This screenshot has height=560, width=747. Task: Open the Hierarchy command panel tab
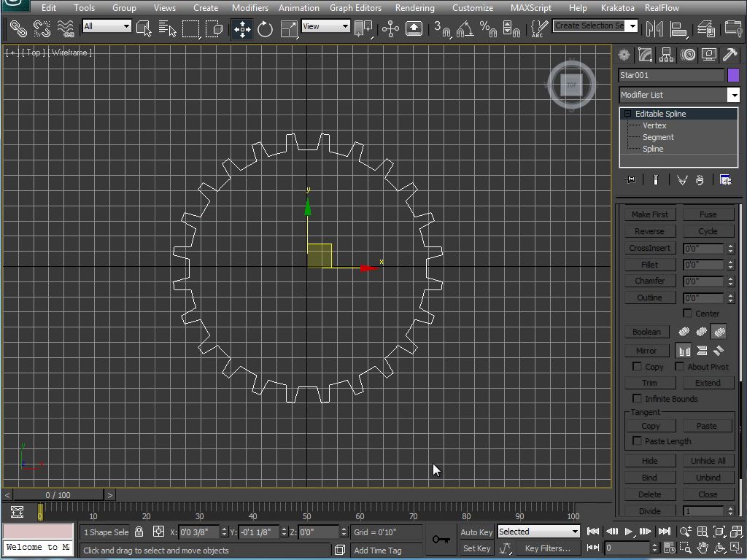click(x=667, y=55)
